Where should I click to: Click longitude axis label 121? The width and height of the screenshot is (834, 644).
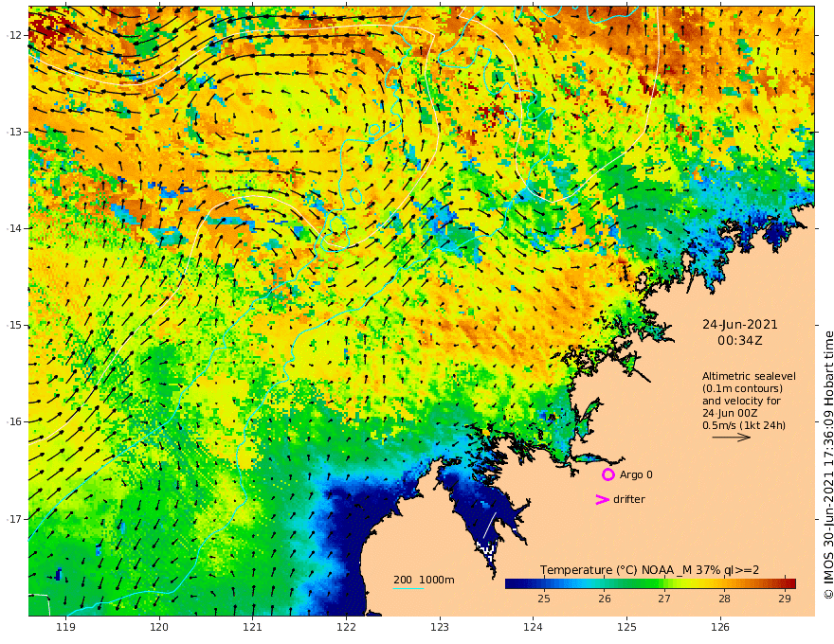(x=253, y=627)
